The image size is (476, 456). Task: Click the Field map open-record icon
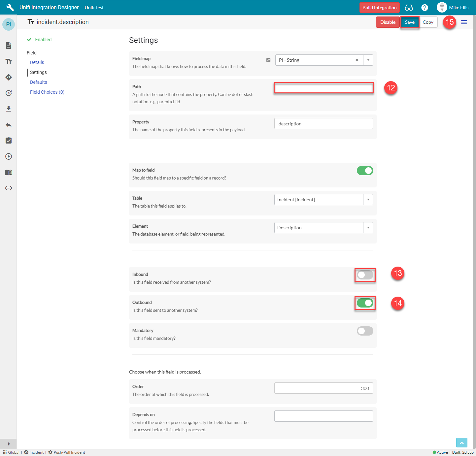pyautogui.click(x=268, y=60)
